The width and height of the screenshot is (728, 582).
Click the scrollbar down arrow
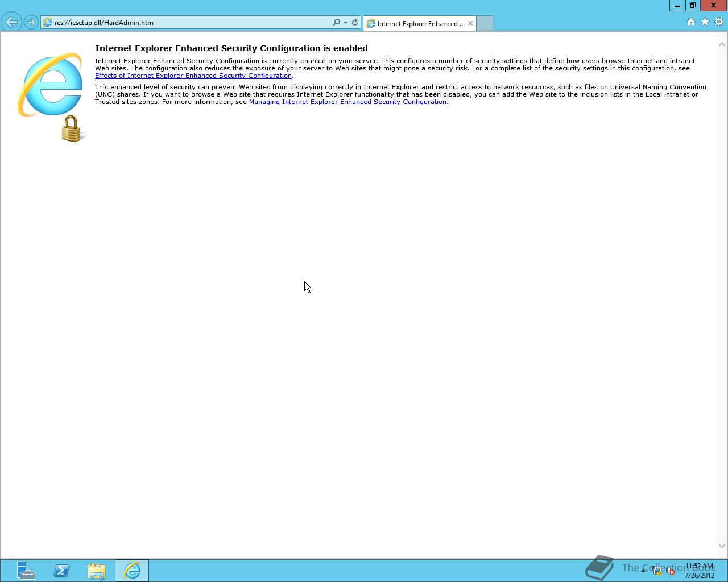722,546
